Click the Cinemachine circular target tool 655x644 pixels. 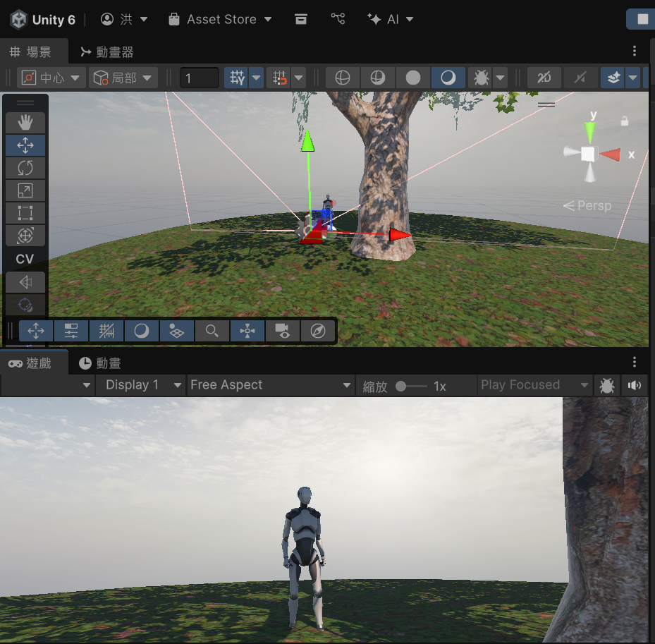(x=25, y=305)
